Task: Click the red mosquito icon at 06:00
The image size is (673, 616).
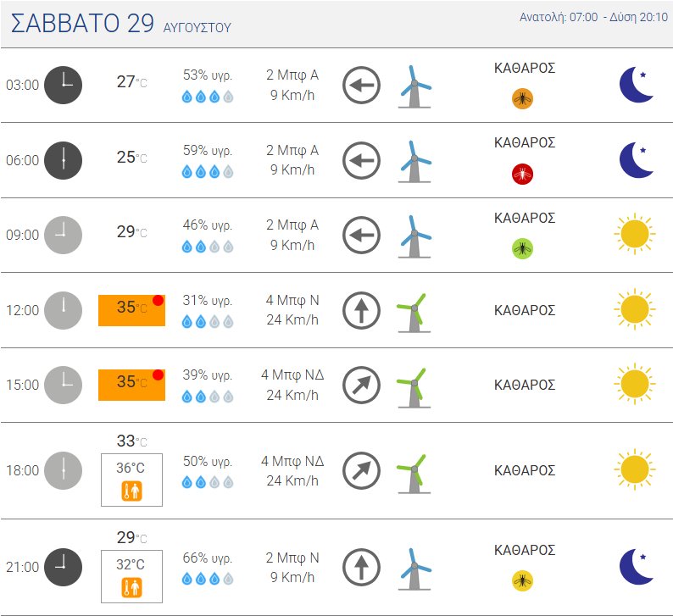Action: pos(522,175)
